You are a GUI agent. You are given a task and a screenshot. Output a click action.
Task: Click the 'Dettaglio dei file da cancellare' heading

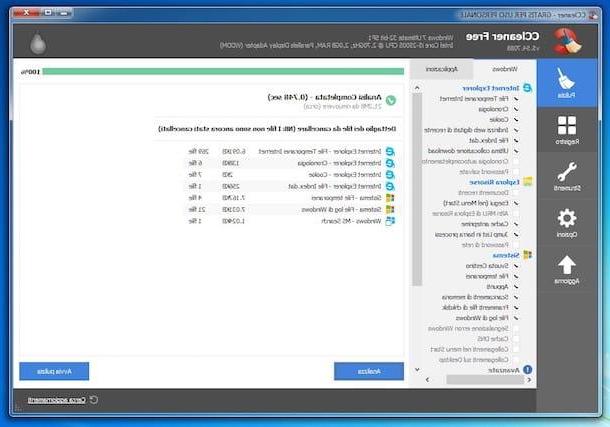coord(277,128)
